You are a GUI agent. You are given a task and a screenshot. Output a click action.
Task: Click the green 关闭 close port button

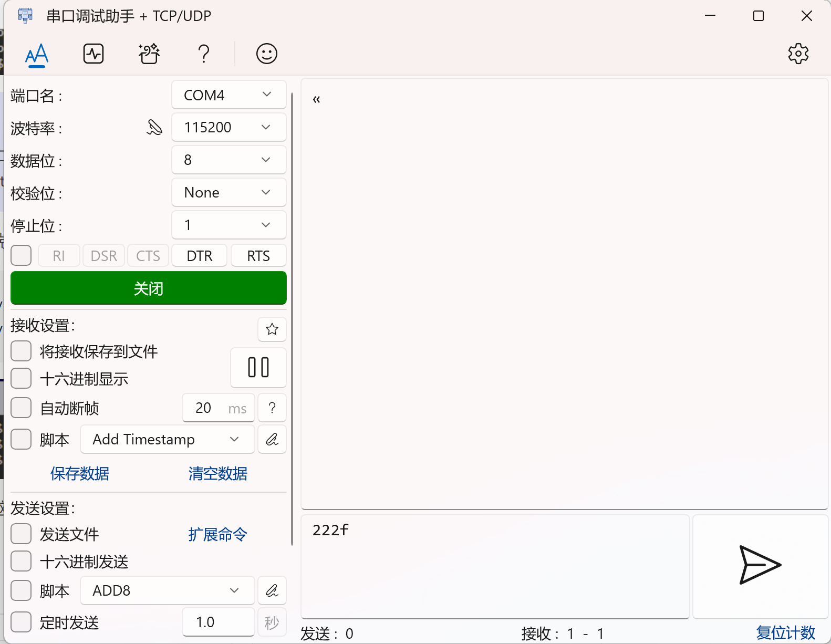[x=149, y=288]
